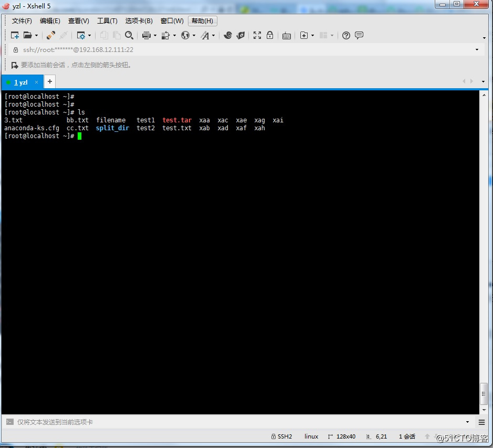Click the address bar padlock icon

click(x=15, y=50)
